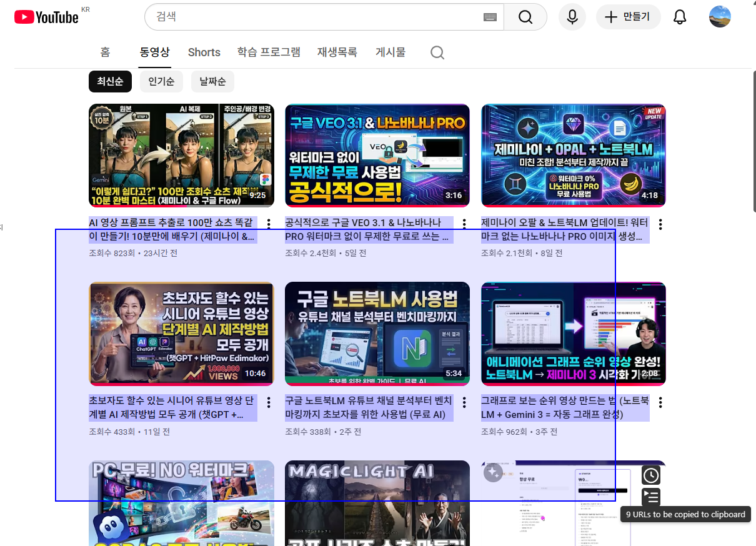Viewport: 756px width, 546px height.
Task: Open title link 제미나이 오팔 & 노트북LM 업데이트
Action: [565, 229]
